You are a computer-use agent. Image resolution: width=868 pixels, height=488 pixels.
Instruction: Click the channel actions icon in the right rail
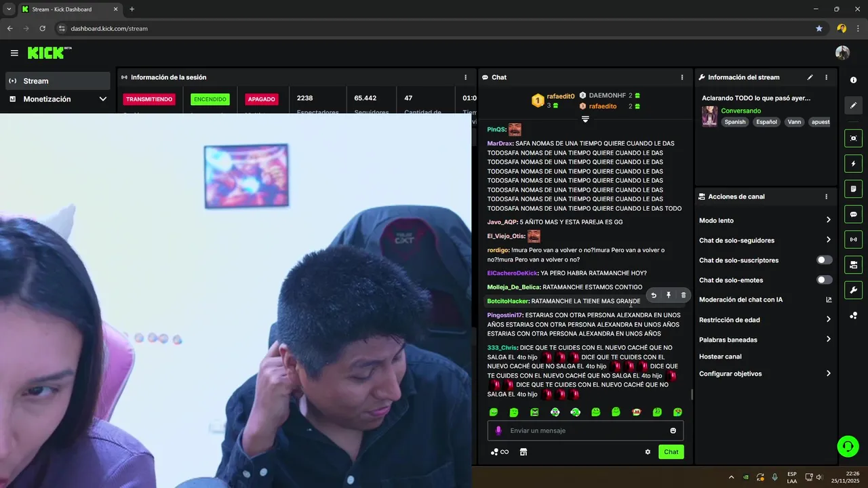853,264
